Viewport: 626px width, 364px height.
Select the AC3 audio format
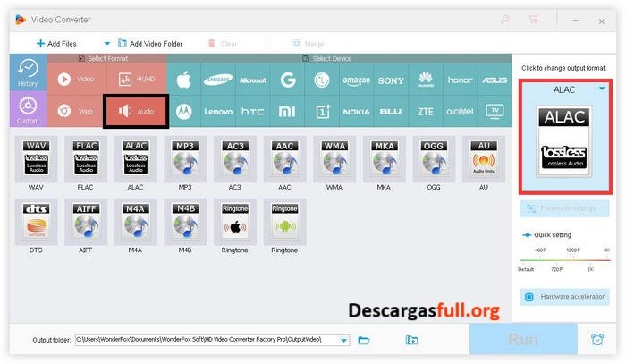tap(234, 159)
